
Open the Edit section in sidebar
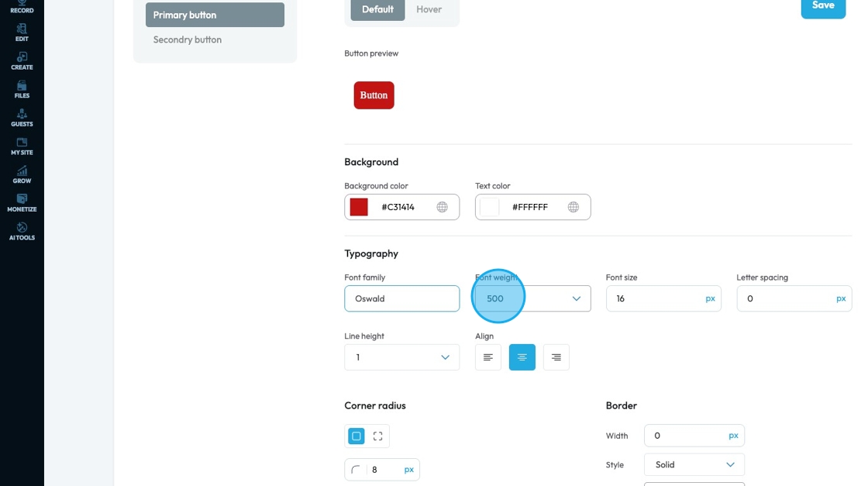coord(22,33)
